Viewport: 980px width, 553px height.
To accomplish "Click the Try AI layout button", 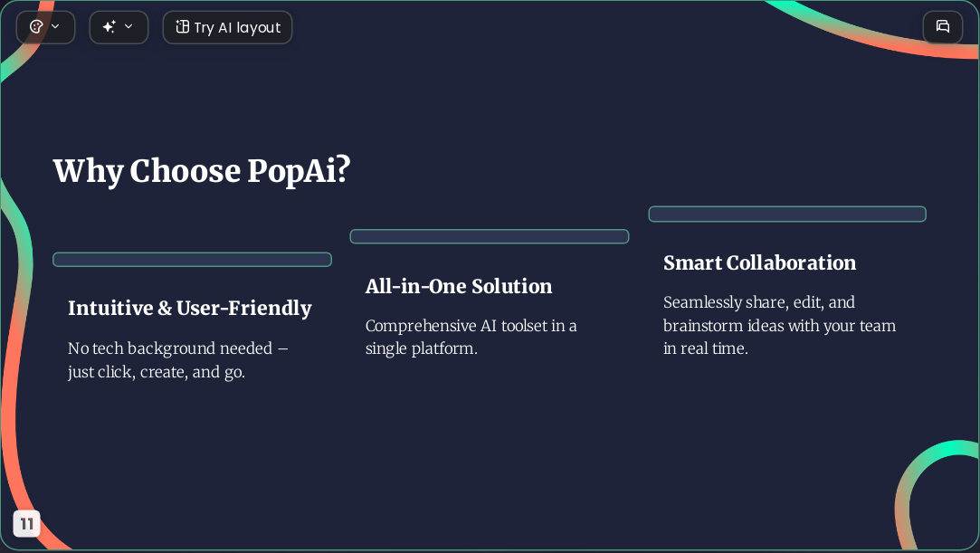I will tap(227, 27).
